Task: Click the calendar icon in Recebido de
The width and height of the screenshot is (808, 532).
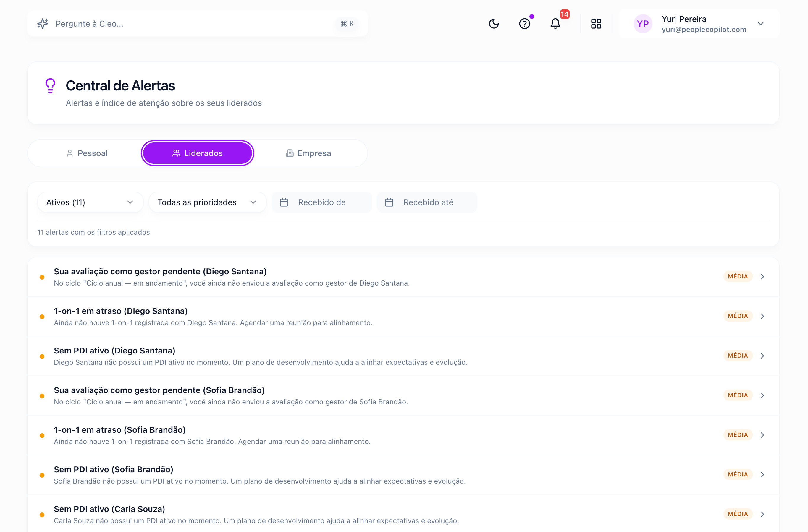Action: (x=284, y=202)
